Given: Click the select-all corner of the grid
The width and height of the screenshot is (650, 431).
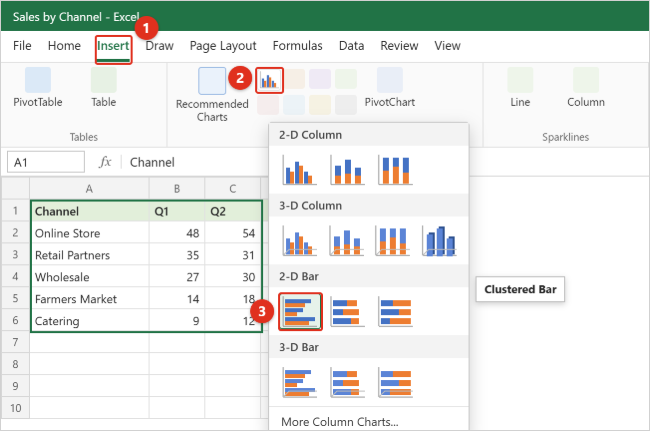Looking at the screenshot, I should pyautogui.click(x=15, y=189).
